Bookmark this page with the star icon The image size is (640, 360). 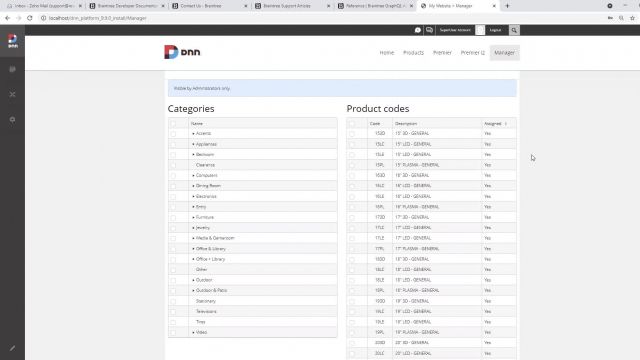pos(632,18)
